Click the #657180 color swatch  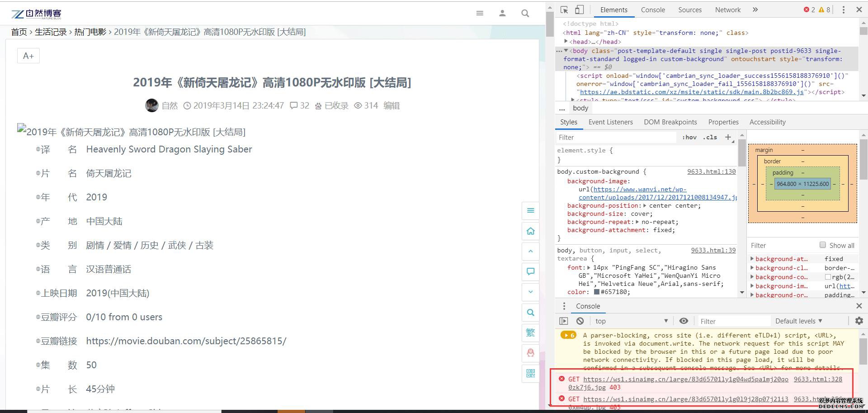(x=596, y=292)
